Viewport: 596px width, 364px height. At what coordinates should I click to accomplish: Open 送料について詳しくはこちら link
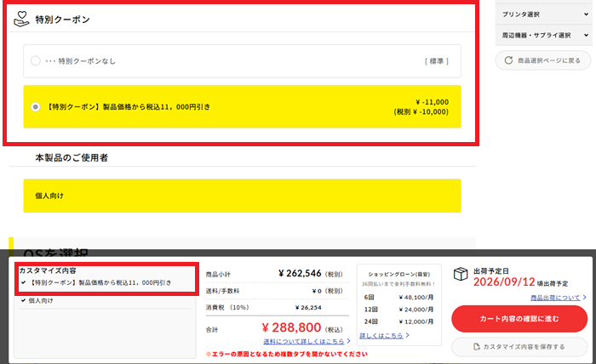coord(304,342)
